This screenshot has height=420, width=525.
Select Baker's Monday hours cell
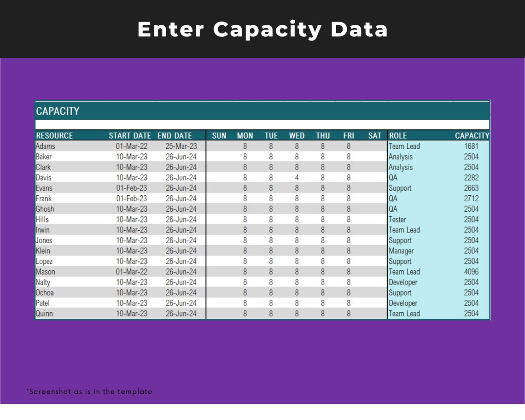coord(245,157)
